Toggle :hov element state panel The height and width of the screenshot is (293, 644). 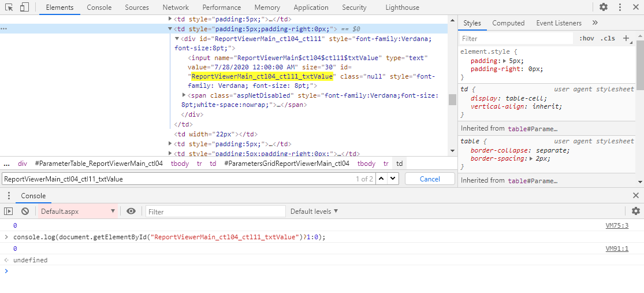click(x=586, y=38)
